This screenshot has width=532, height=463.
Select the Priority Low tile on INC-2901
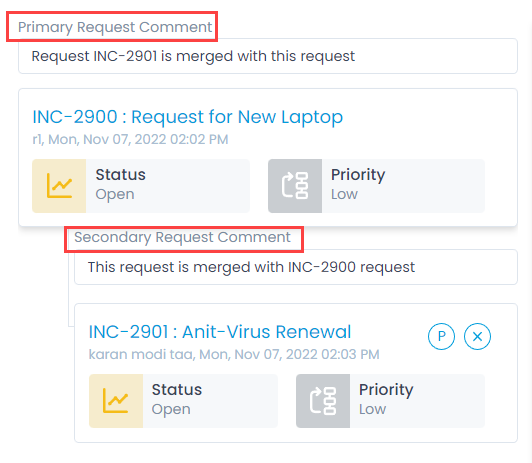point(390,401)
